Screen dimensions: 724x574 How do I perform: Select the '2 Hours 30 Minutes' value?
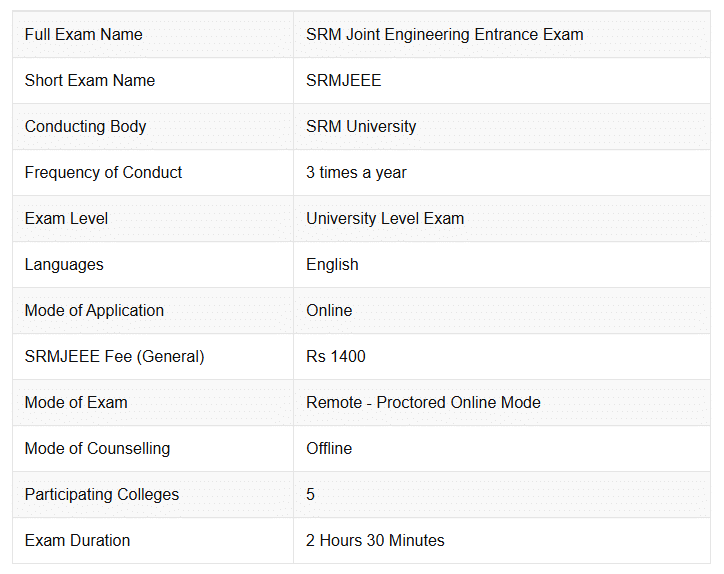tap(375, 540)
